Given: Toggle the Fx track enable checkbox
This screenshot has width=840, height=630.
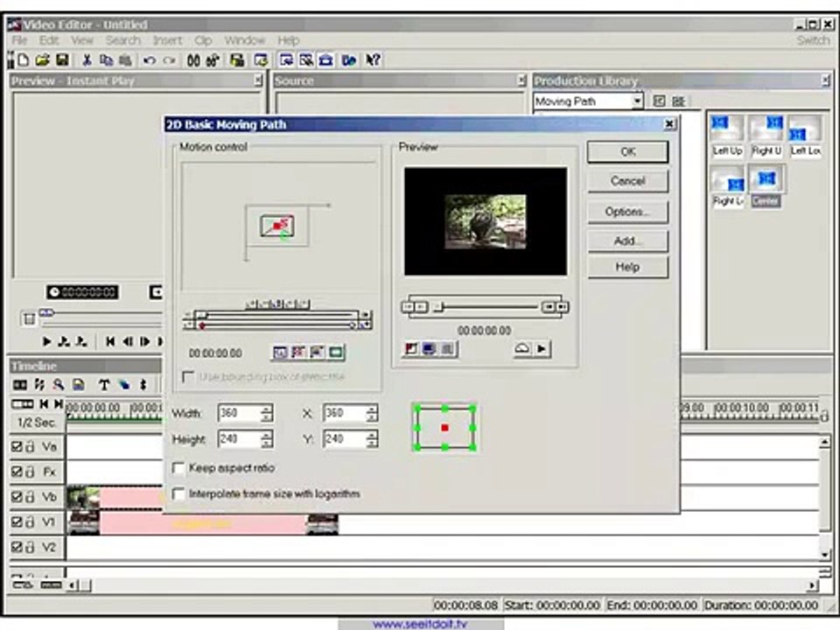Looking at the screenshot, I should pos(17,472).
